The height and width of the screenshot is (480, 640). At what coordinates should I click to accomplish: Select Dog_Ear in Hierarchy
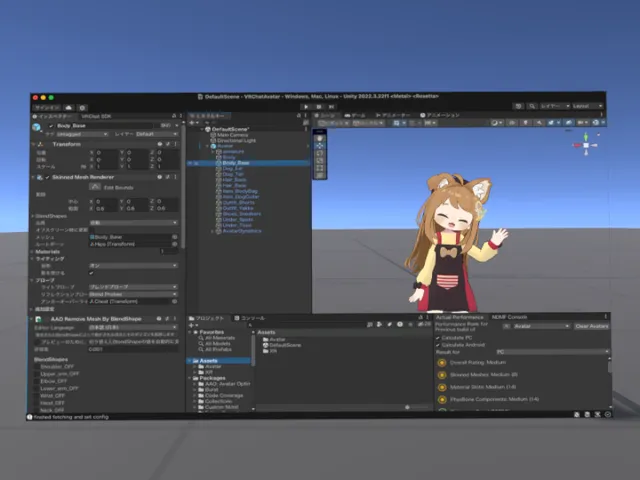click(x=233, y=169)
